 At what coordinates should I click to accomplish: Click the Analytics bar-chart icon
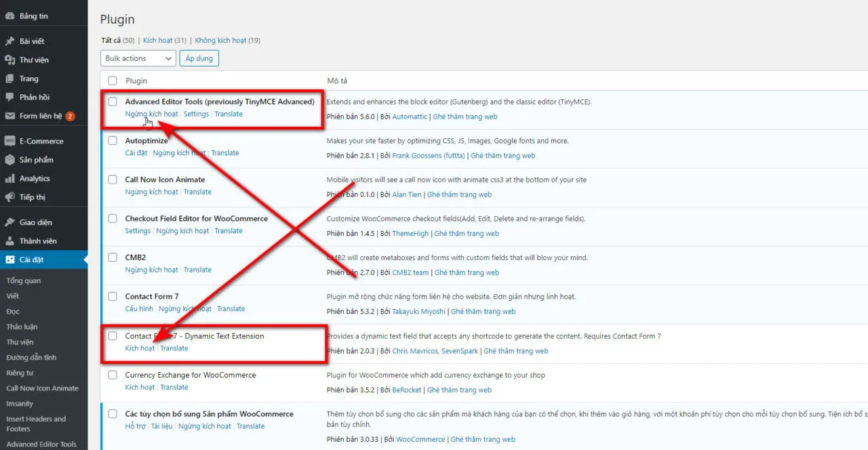pyautogui.click(x=10, y=178)
